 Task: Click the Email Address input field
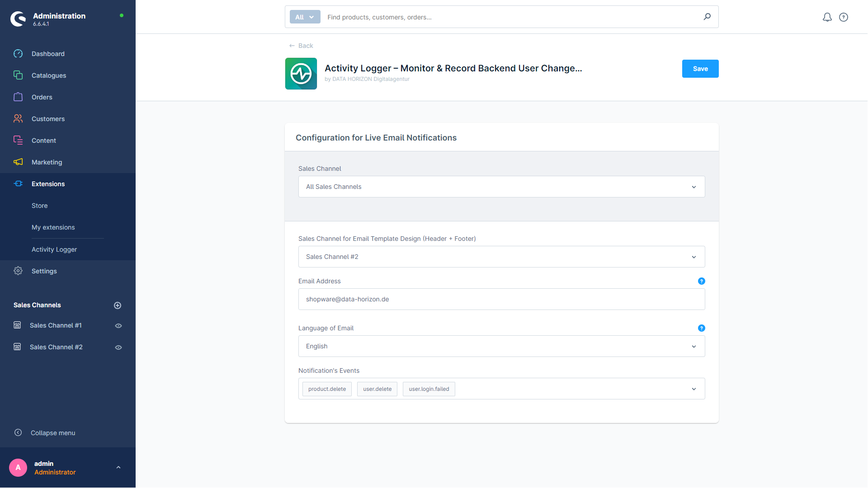click(501, 299)
